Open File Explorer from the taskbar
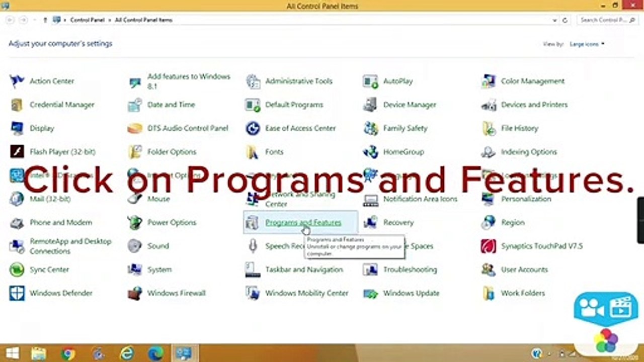Image resolution: width=644 pixels, height=362 pixels. [39, 353]
